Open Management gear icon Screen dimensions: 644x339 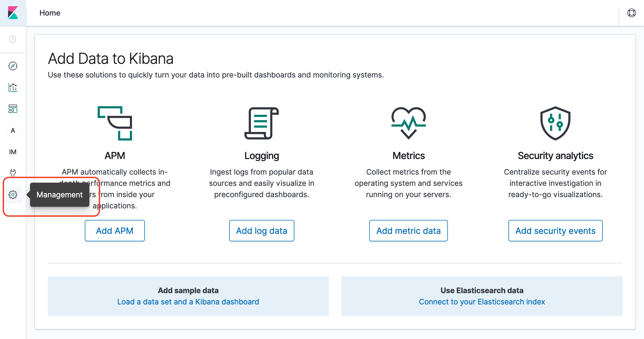point(13,195)
